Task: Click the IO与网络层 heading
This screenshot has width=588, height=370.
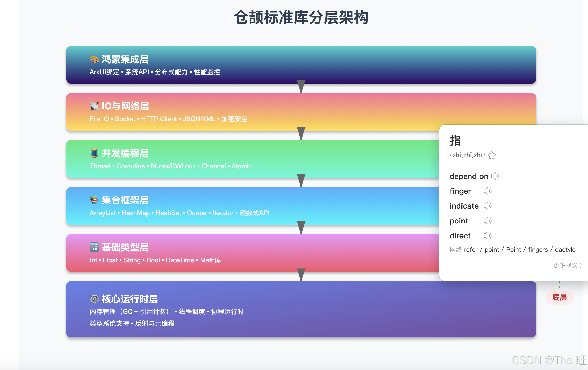Action: coord(125,106)
